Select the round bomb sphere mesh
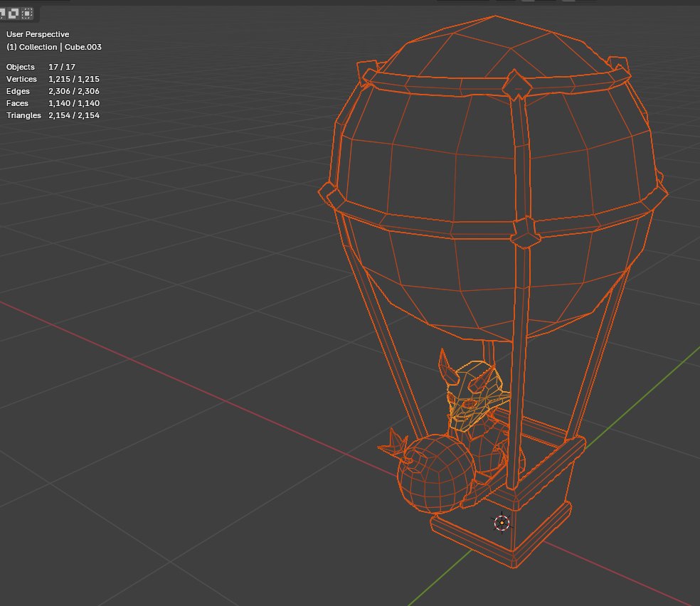The height and width of the screenshot is (606, 700). 435,474
